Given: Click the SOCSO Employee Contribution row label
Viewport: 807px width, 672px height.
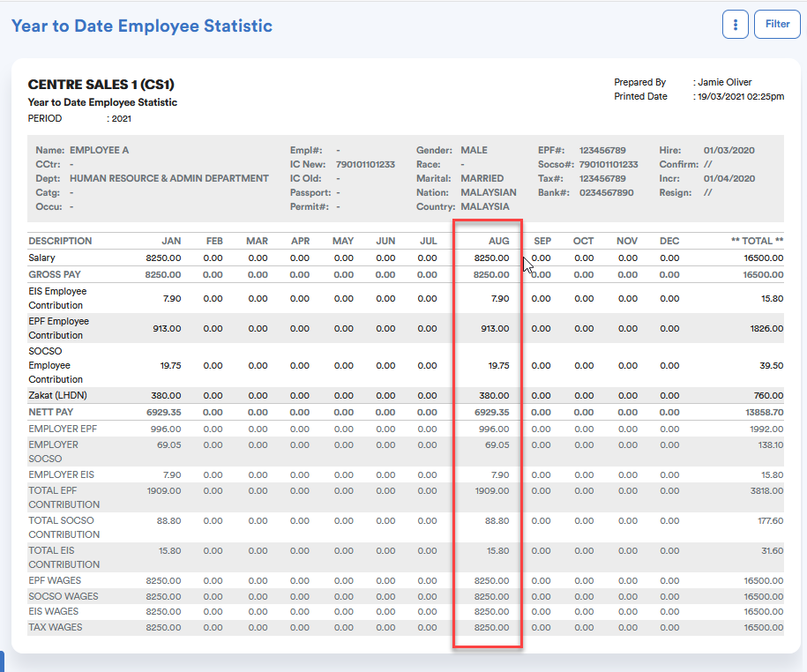Looking at the screenshot, I should [56, 365].
